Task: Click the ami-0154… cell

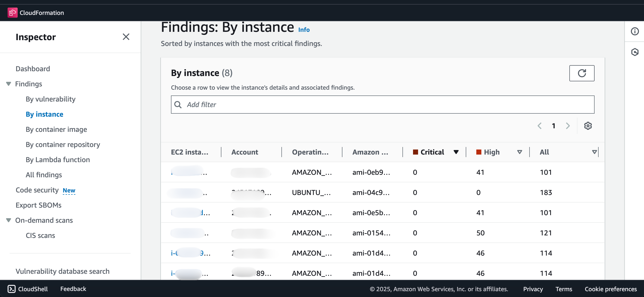Action: 371,233
